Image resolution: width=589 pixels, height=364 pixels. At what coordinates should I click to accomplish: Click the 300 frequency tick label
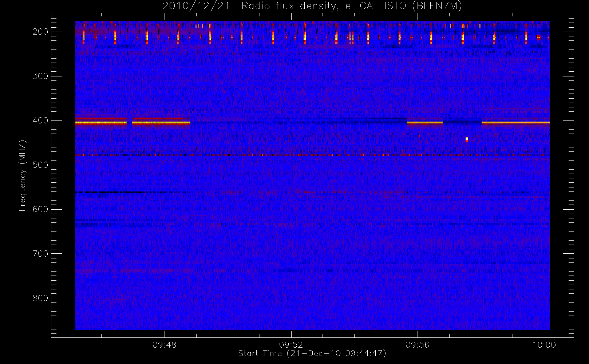pos(40,76)
